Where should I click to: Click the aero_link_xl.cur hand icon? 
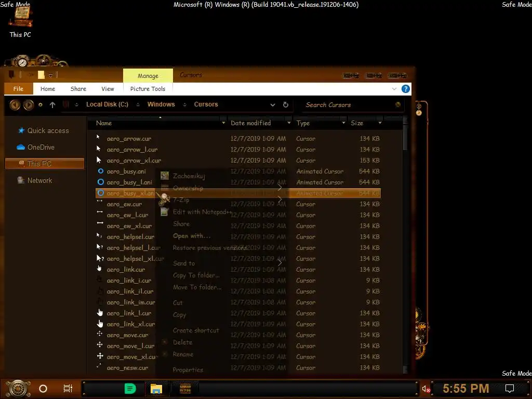click(x=100, y=323)
